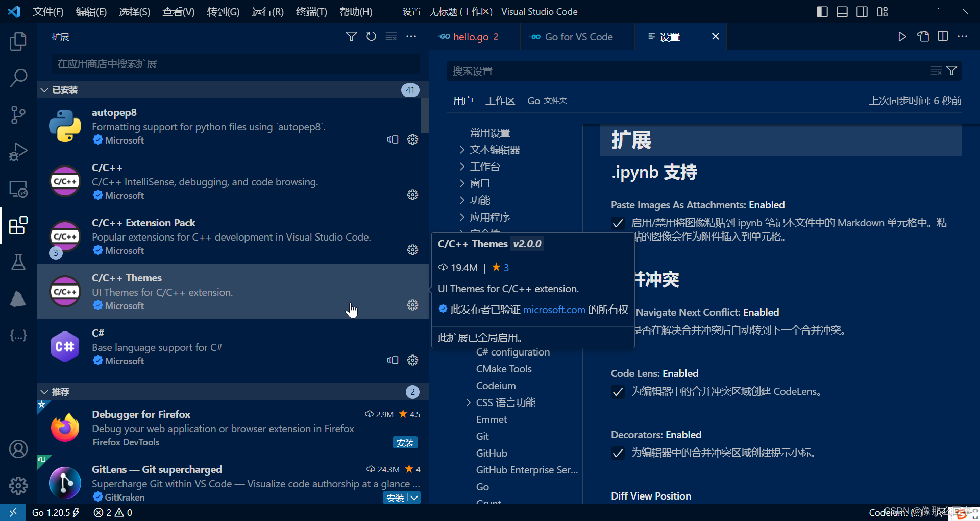This screenshot has width=980, height=521.
Task: Open the split editor icon near top right
Action: (x=942, y=36)
